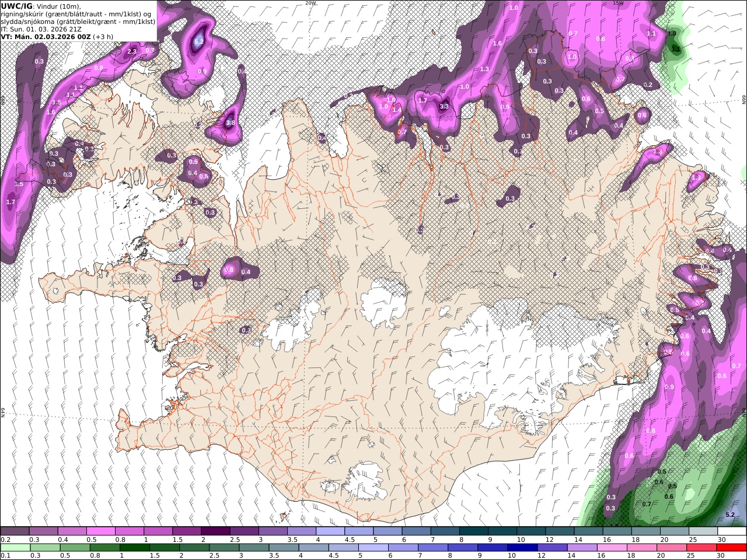Viewport: 747px width, 560px height.
Task: Pick the lavender snow swatch between 4 and 4.5
Action: coord(330,531)
